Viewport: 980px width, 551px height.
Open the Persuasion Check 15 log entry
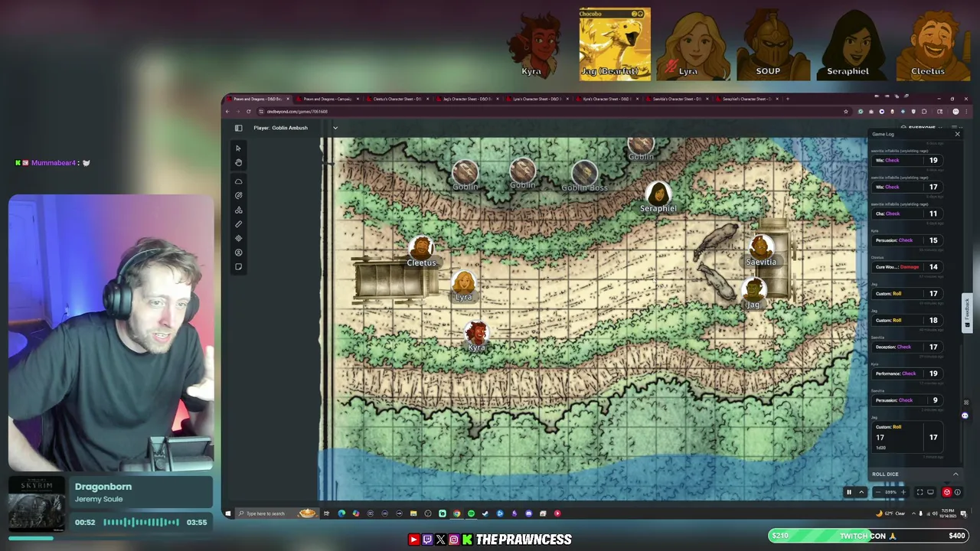[x=907, y=240]
